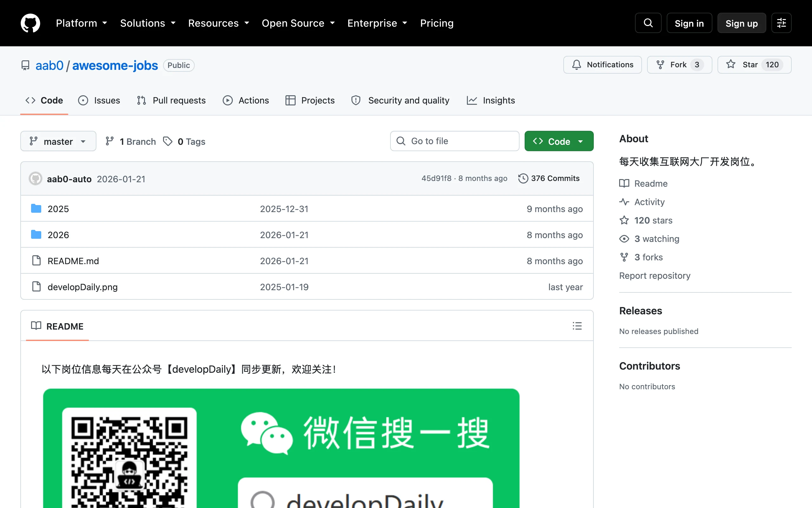Click the README.md file icon
The width and height of the screenshot is (812, 508).
(x=36, y=261)
